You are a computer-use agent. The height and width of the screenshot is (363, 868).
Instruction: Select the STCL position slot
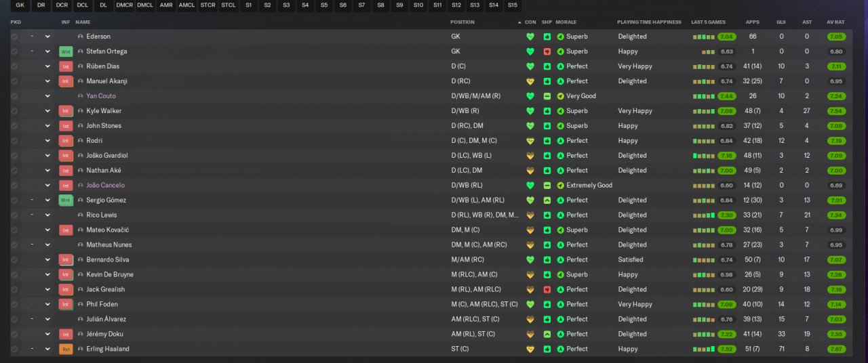229,5
